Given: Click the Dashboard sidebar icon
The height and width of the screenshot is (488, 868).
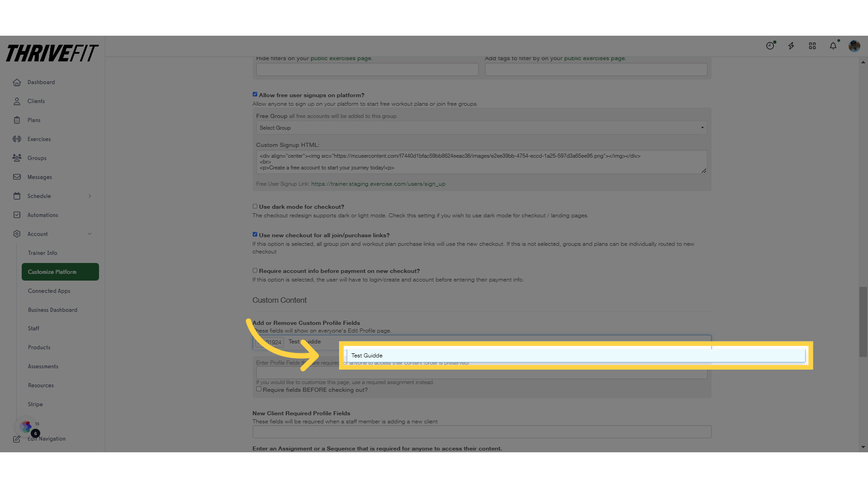Looking at the screenshot, I should [17, 82].
